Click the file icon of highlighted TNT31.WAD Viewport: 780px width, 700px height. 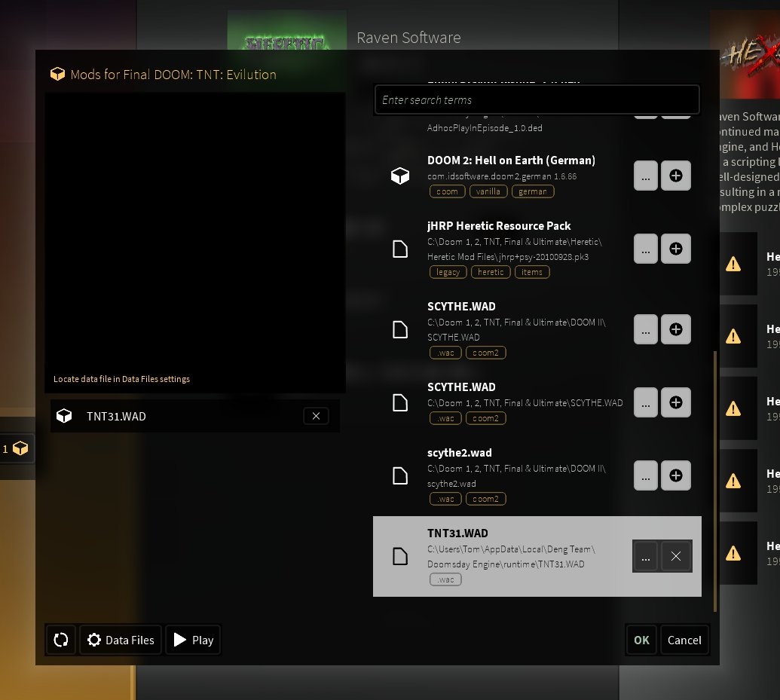(x=400, y=556)
